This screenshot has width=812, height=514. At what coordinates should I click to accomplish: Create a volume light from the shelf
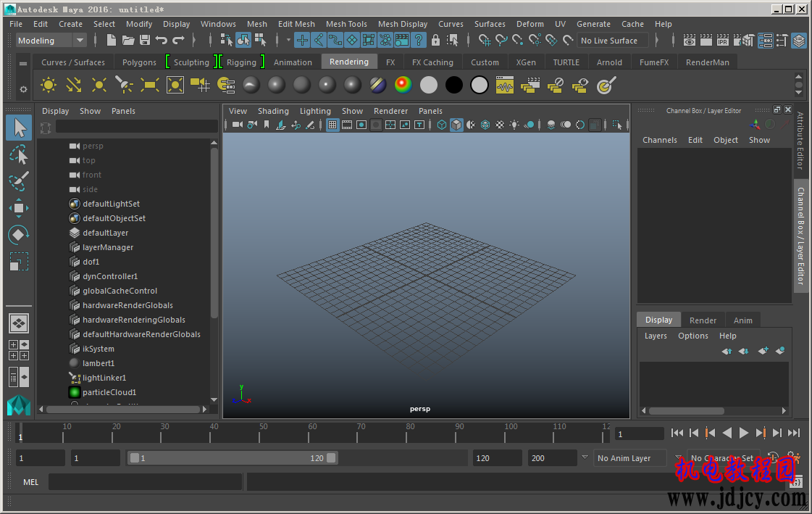pos(175,85)
